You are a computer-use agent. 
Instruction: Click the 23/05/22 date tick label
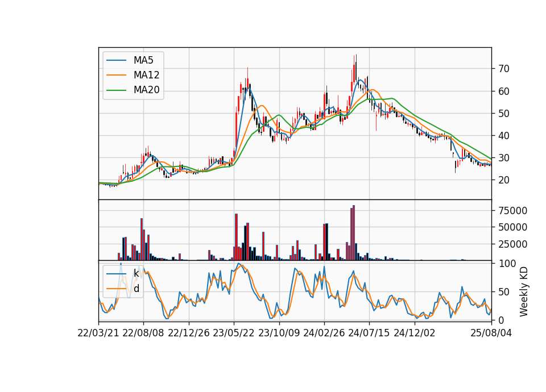[x=234, y=333]
